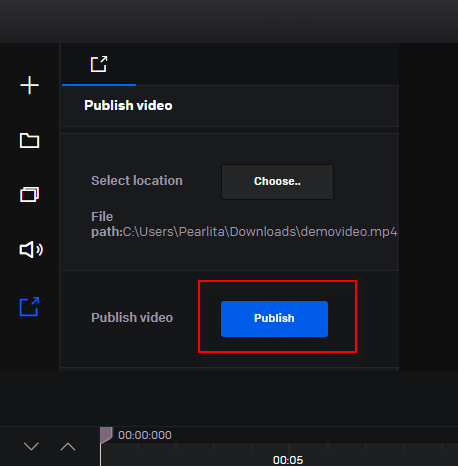Image resolution: width=458 pixels, height=466 pixels.
Task: Expand timeline using the up chevron
Action: pyautogui.click(x=68, y=446)
